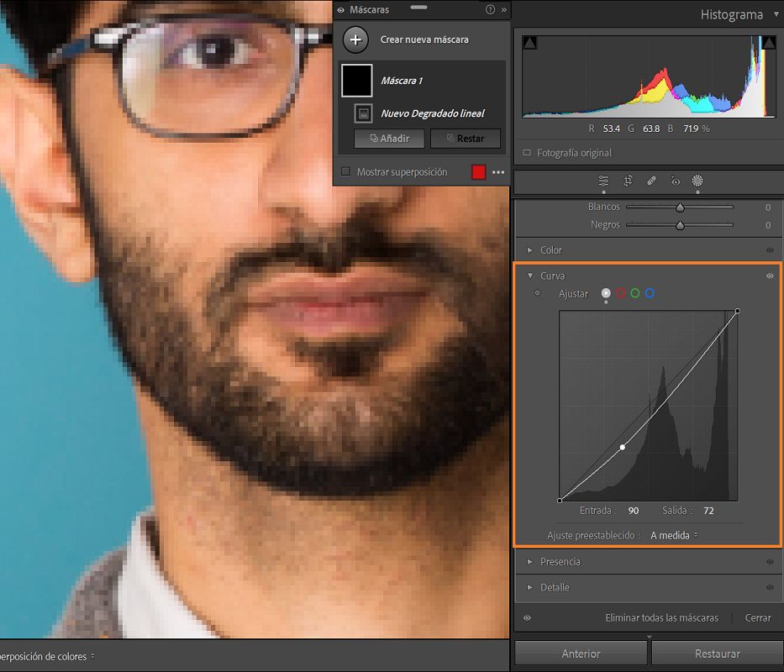Image resolution: width=784 pixels, height=672 pixels.
Task: Activate the curve target adjustment tool
Action: tap(537, 293)
